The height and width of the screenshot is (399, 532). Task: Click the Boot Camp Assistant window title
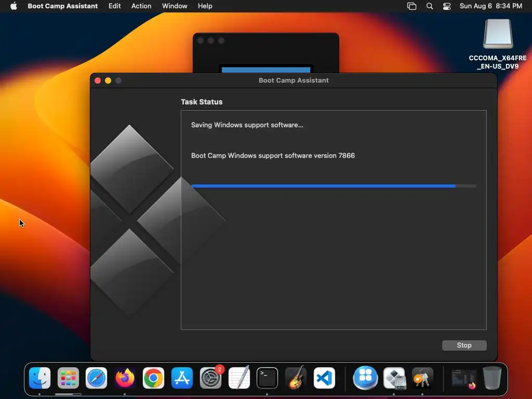click(294, 81)
